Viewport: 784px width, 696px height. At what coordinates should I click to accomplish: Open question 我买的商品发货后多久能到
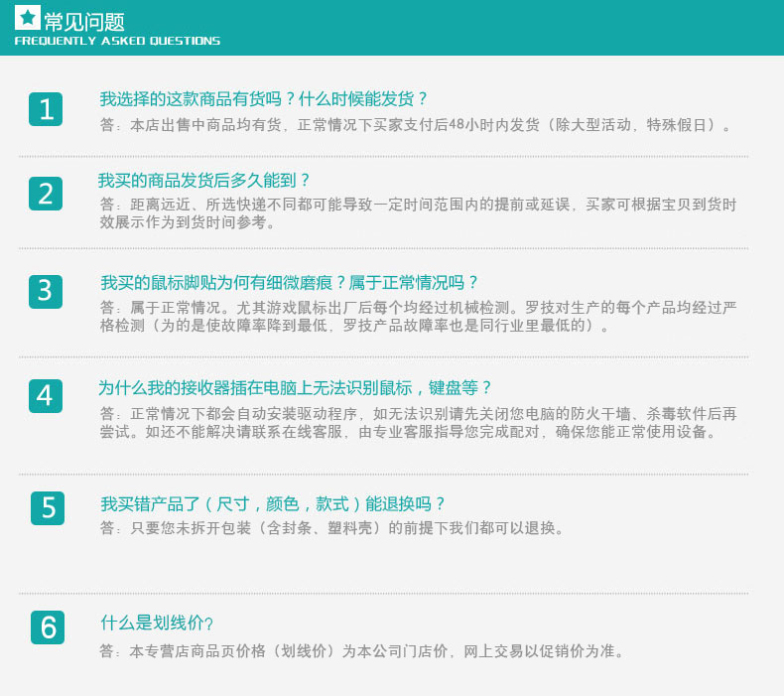pyautogui.click(x=203, y=180)
